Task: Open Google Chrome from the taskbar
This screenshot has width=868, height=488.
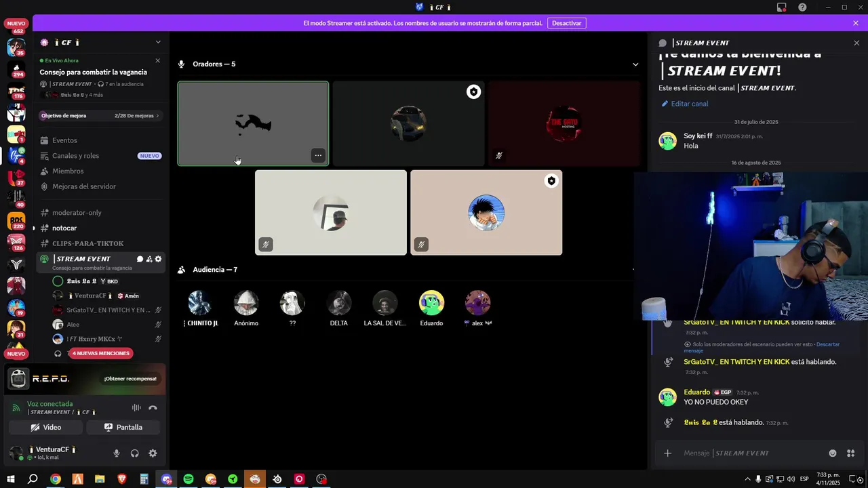Action: (56, 479)
